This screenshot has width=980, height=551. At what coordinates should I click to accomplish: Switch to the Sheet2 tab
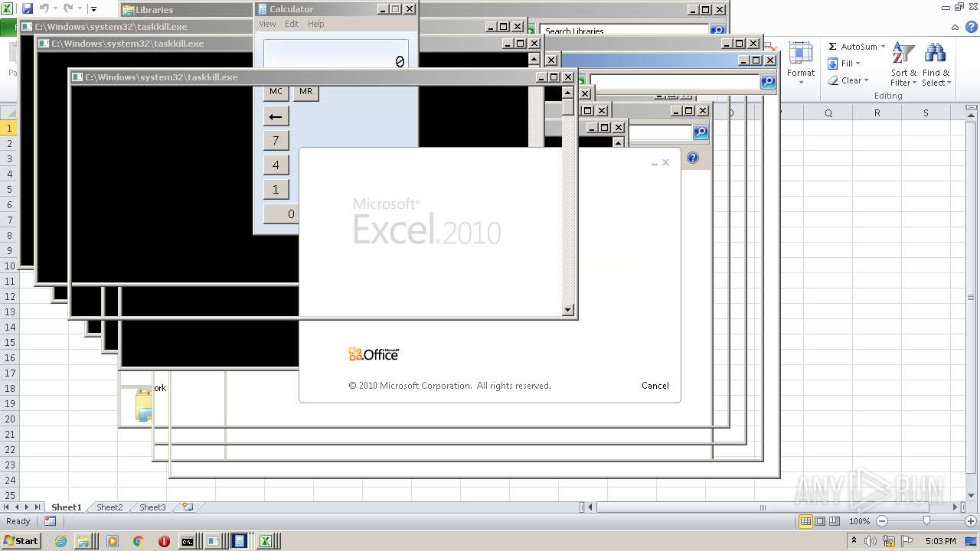point(109,507)
